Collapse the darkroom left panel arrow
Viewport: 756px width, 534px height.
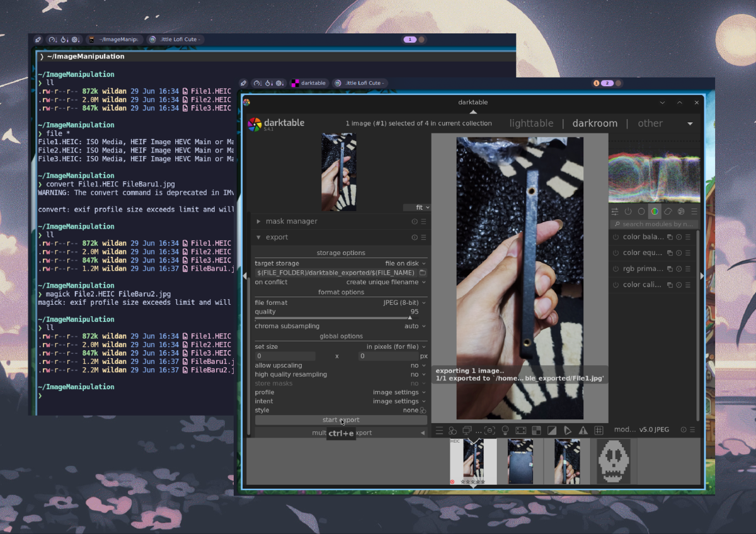245,276
